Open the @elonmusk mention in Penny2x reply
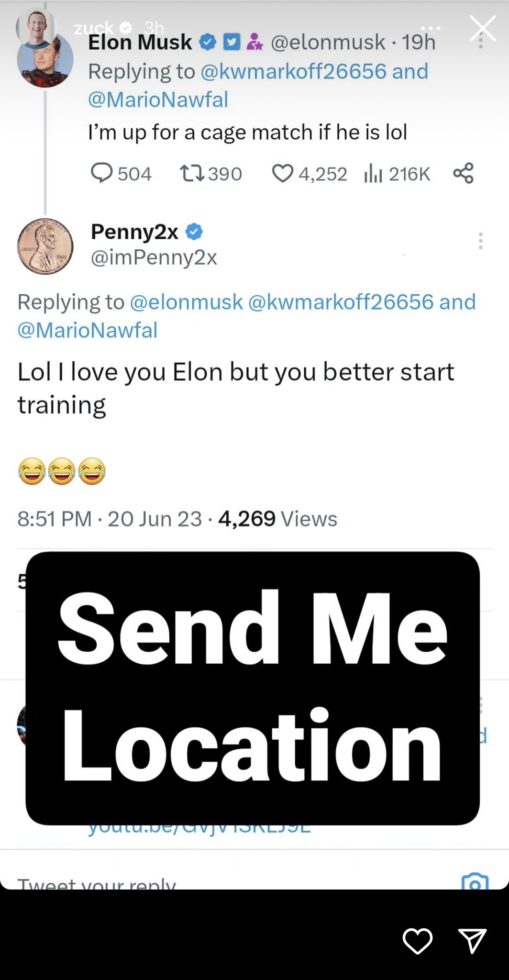The image size is (509, 980). coord(186,302)
